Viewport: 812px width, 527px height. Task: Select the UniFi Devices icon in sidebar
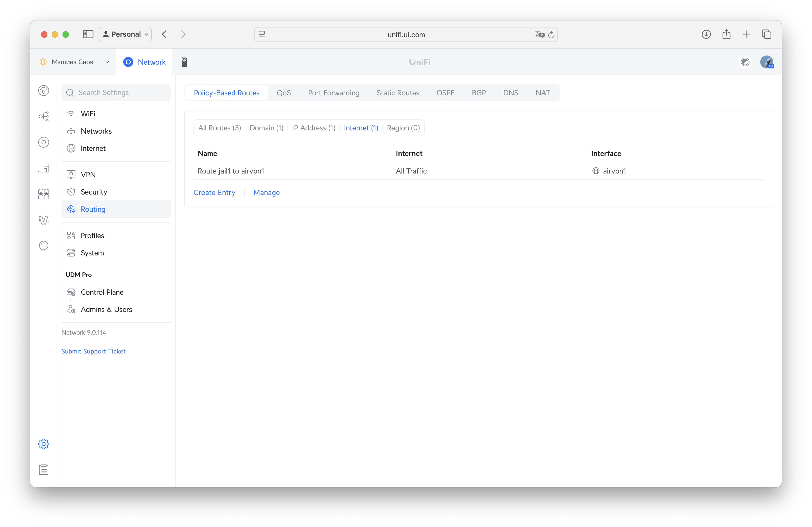pos(44,142)
